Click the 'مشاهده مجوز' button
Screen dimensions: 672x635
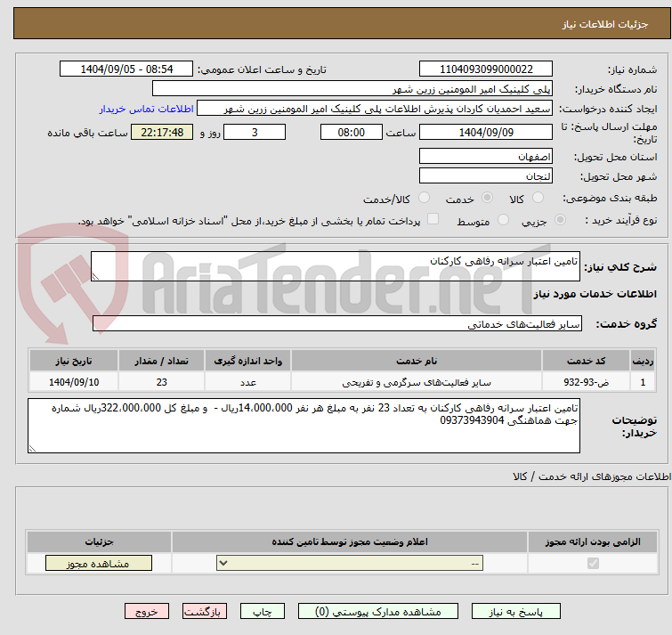pos(99,563)
